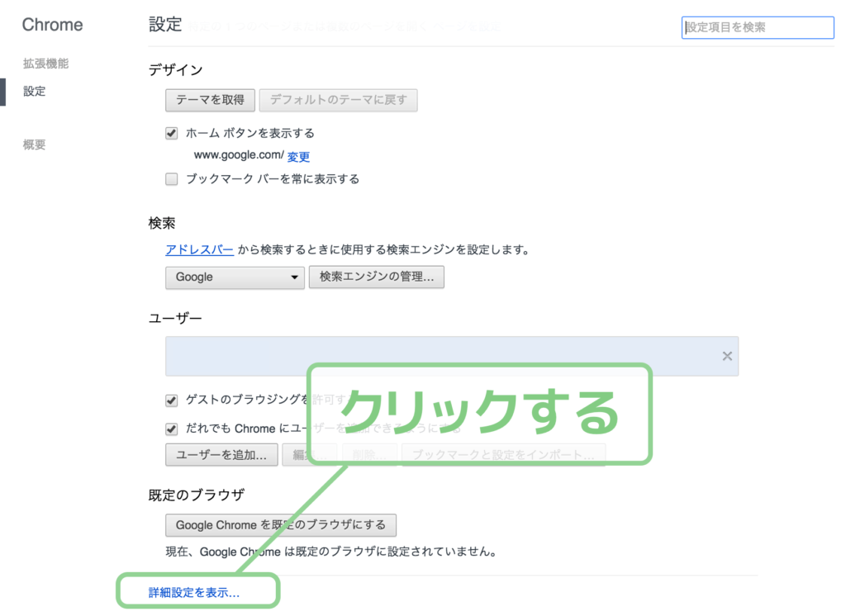Click 詳細設定を表示... link
The height and width of the screenshot is (616, 846).
click(x=194, y=593)
